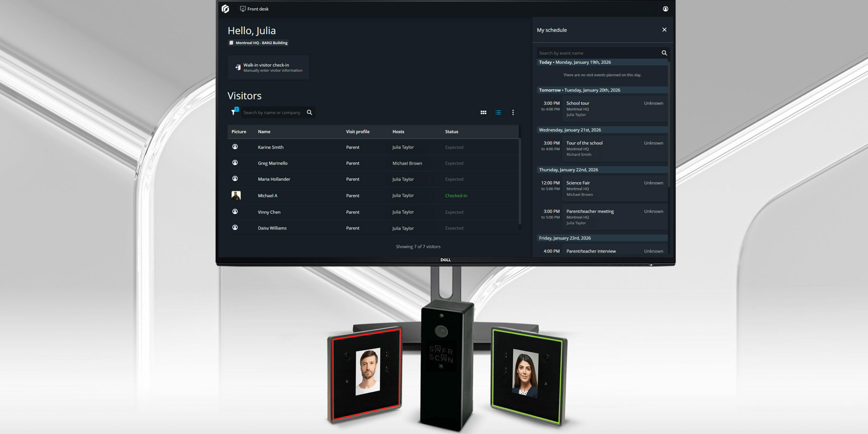Click the visitor search magnifier icon
The image size is (868, 434).
[309, 112]
